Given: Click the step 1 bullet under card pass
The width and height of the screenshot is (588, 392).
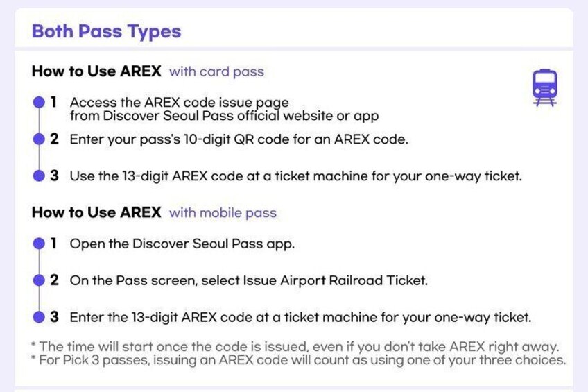Looking at the screenshot, I should click(x=40, y=103).
